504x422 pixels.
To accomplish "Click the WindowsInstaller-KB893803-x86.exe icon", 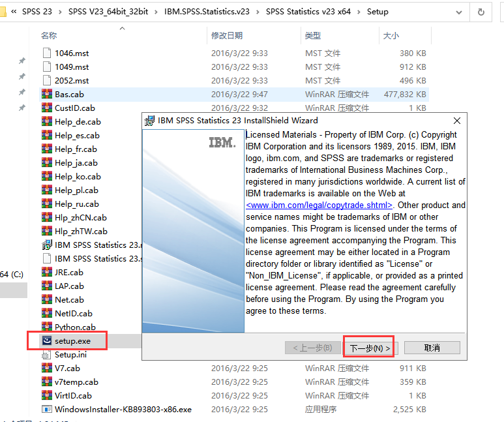I will click(x=46, y=409).
